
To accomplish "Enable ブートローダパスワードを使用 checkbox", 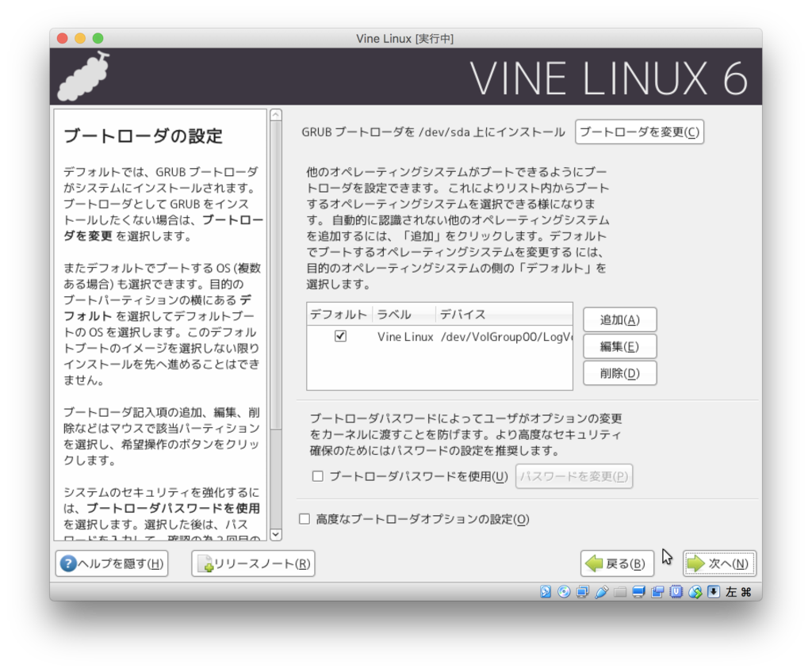I will pos(318,475).
